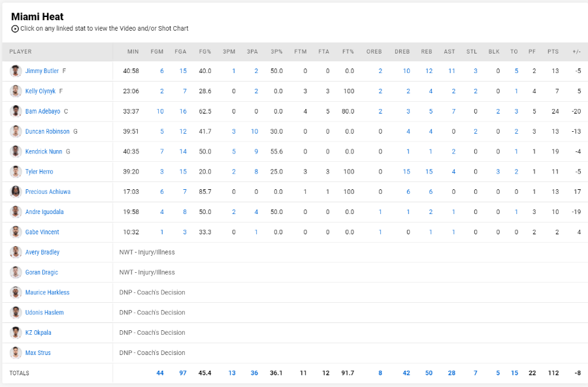Click Andre Iguodala's headshot photo
Viewport: 588px width, 387px height.
click(16, 211)
